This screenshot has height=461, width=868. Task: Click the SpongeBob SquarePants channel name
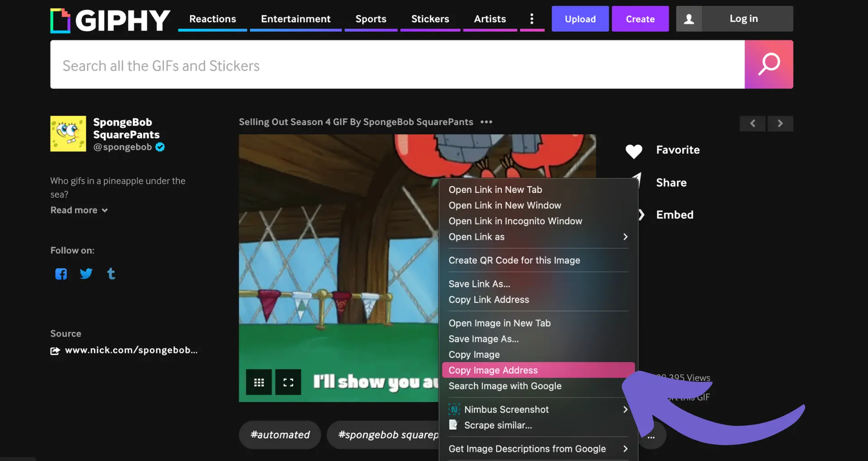click(x=126, y=128)
